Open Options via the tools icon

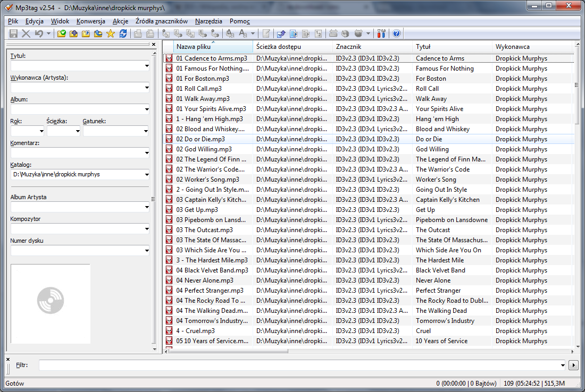point(381,33)
